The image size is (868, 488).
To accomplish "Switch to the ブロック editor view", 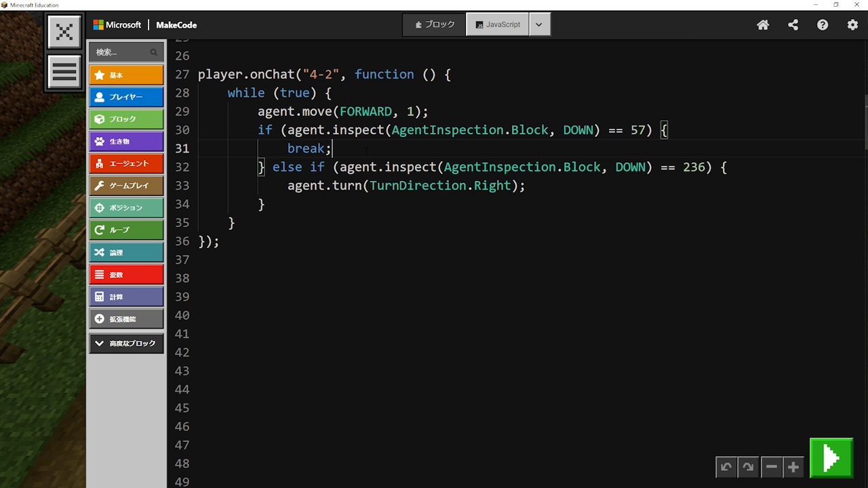I will pos(435,24).
